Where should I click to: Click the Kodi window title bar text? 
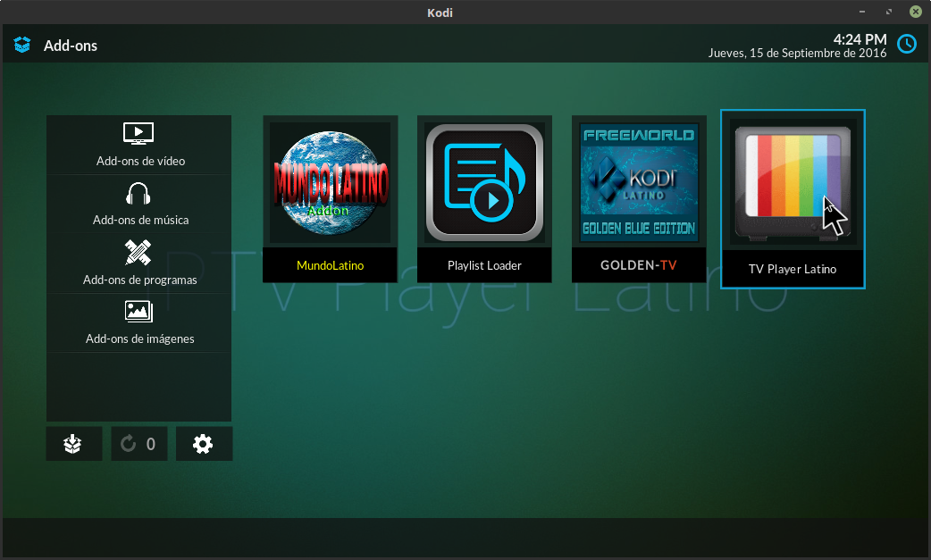(440, 13)
